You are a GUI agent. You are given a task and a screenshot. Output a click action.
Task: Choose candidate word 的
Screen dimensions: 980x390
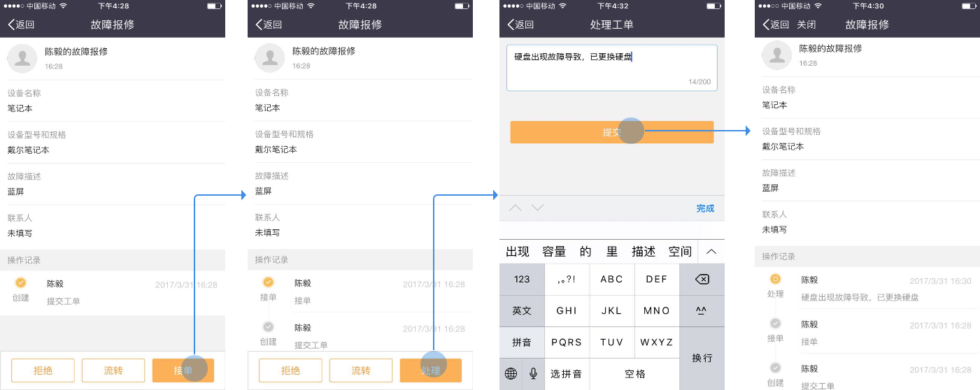click(x=585, y=252)
